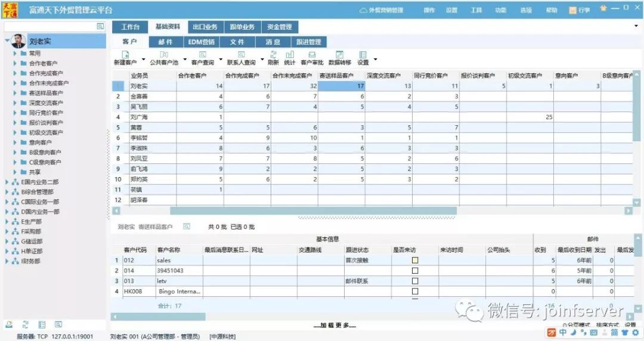Viewport: 644px width, 341px height.
Task: Click the Sogou 'S' tray icon
Action: (x=552, y=332)
